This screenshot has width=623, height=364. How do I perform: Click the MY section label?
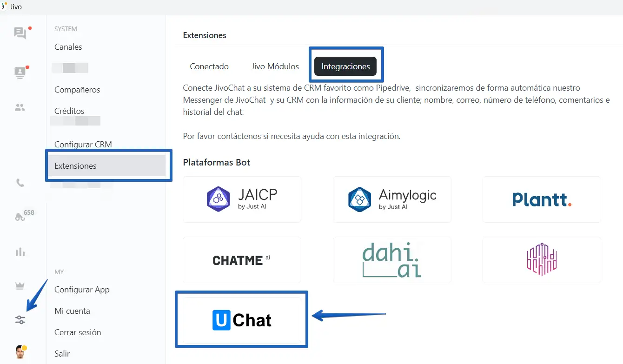coord(59,272)
